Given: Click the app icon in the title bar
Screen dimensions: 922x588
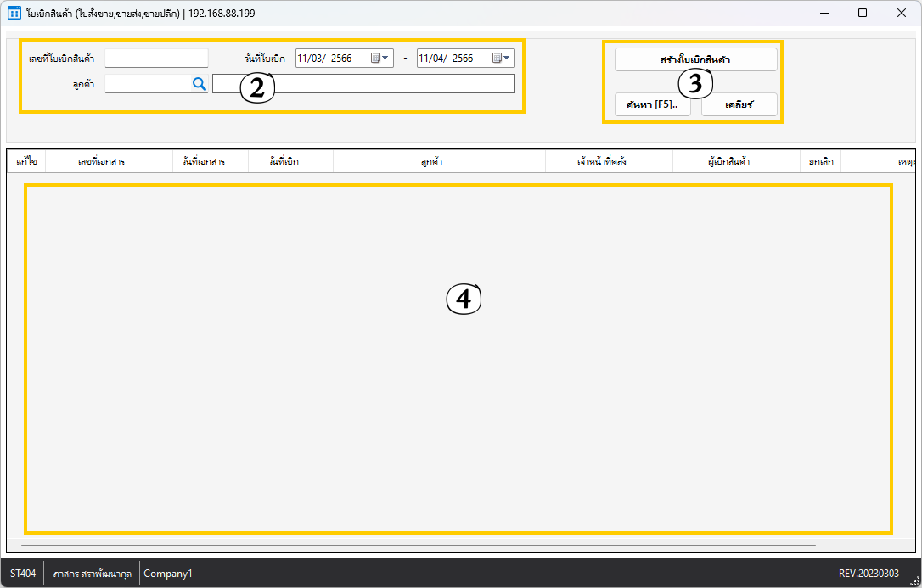Looking at the screenshot, I should [14, 14].
